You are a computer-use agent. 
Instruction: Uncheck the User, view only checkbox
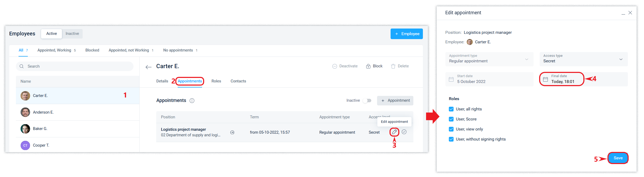[x=451, y=129]
